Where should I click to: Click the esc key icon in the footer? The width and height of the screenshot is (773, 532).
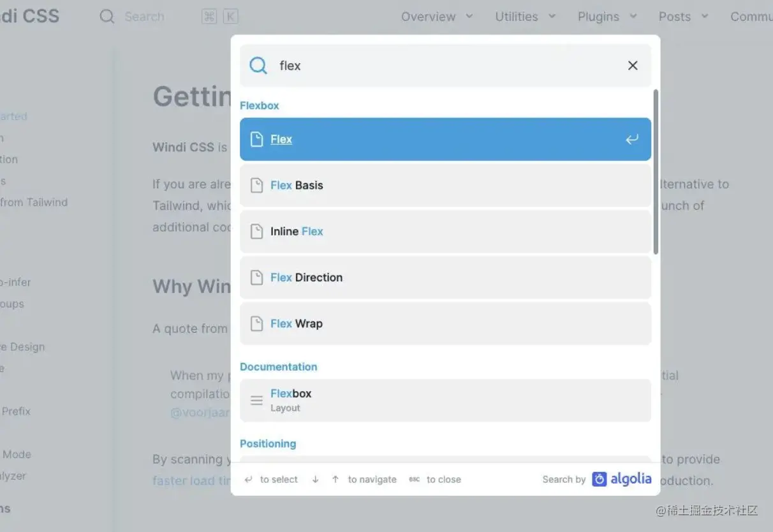tap(415, 480)
